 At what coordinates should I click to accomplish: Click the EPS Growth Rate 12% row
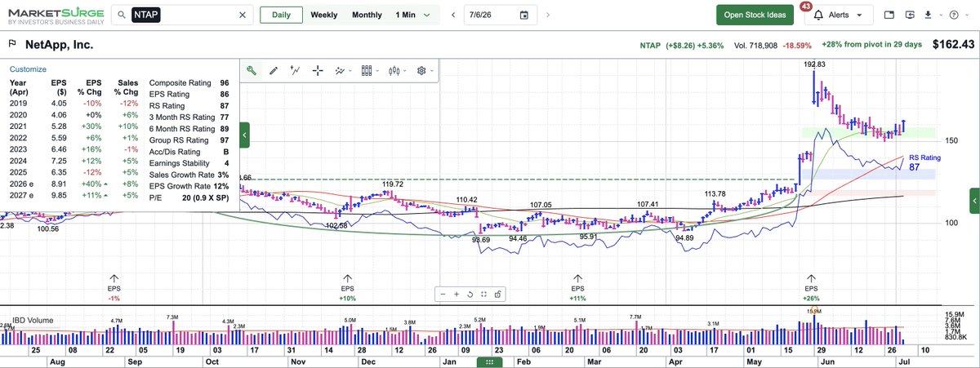click(189, 186)
